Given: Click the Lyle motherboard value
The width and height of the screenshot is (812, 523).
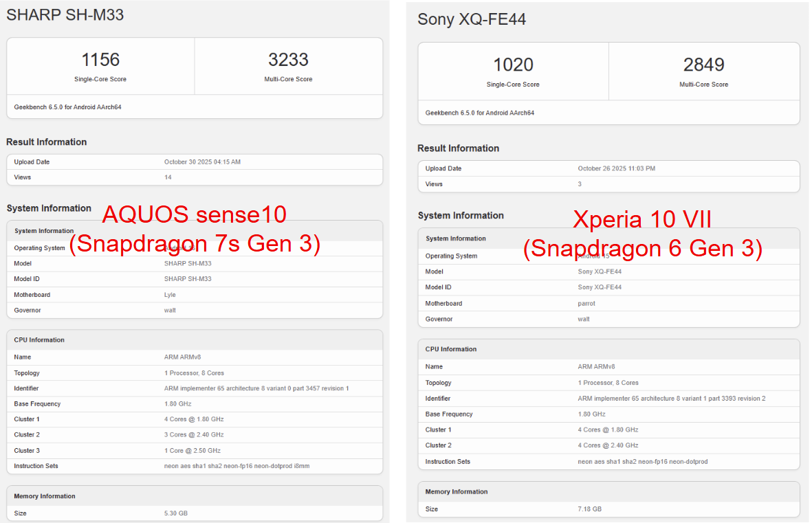Looking at the screenshot, I should [x=170, y=295].
